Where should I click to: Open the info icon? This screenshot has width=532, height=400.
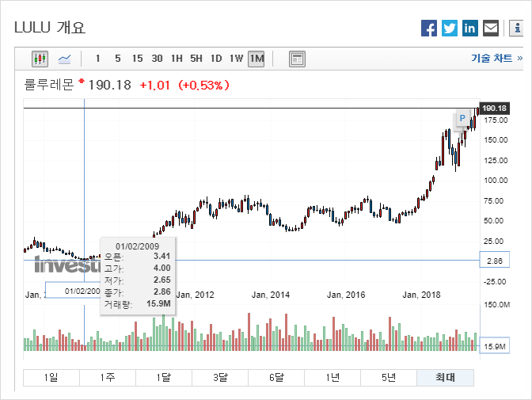tap(517, 28)
